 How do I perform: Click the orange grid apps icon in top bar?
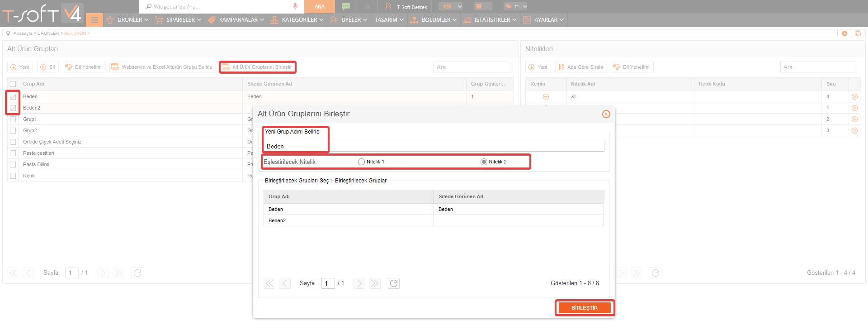point(478,6)
